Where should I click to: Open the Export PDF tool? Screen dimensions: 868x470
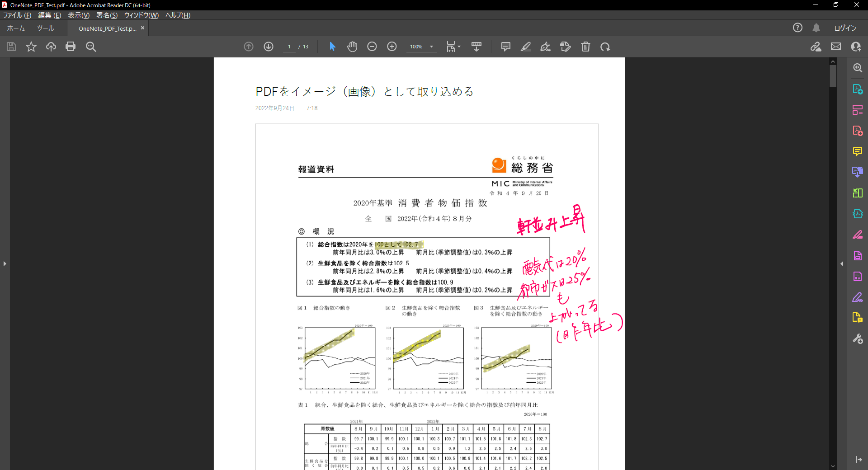pyautogui.click(x=857, y=89)
